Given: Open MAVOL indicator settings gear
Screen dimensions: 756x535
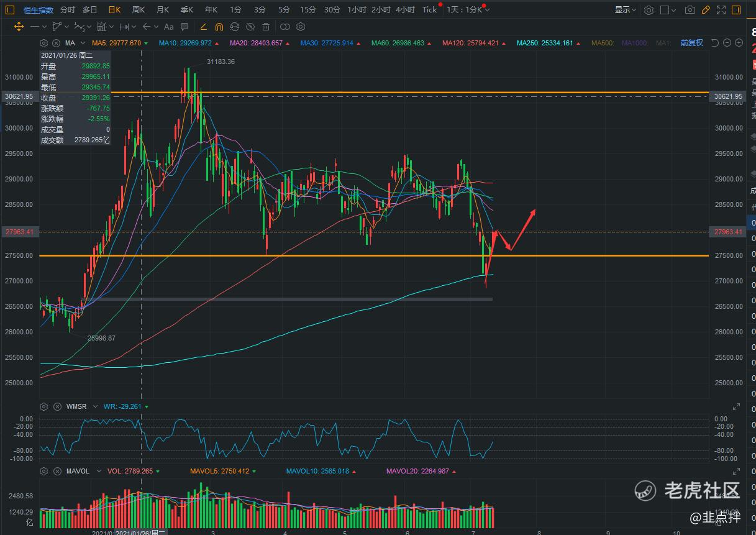Looking at the screenshot, I should (x=43, y=471).
